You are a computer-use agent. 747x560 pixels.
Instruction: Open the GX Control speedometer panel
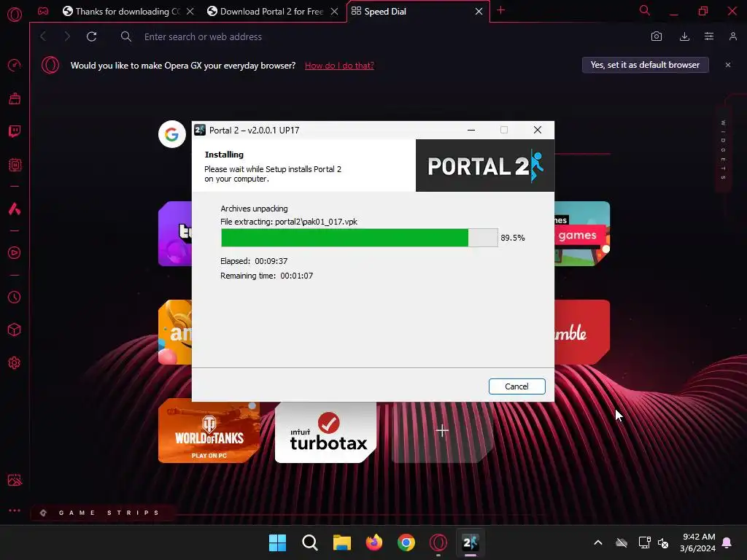15,65
